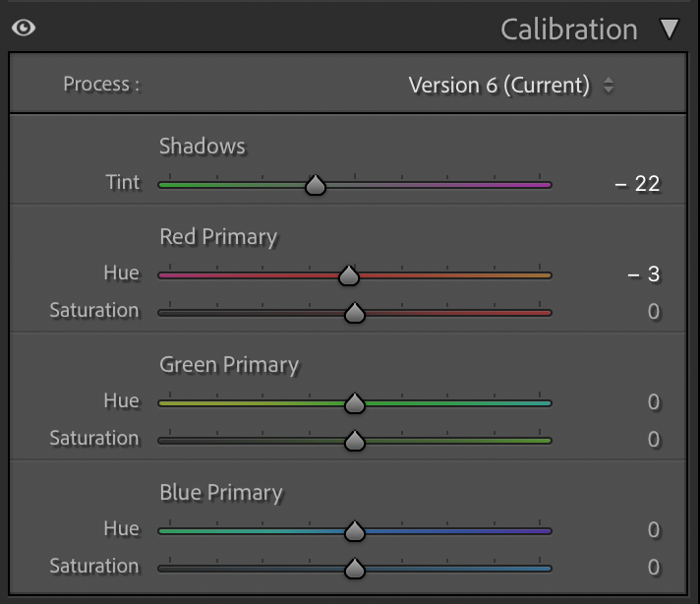Viewport: 700px width, 604px height.
Task: Select the Shadows Tint value -22 field
Action: 637,183
